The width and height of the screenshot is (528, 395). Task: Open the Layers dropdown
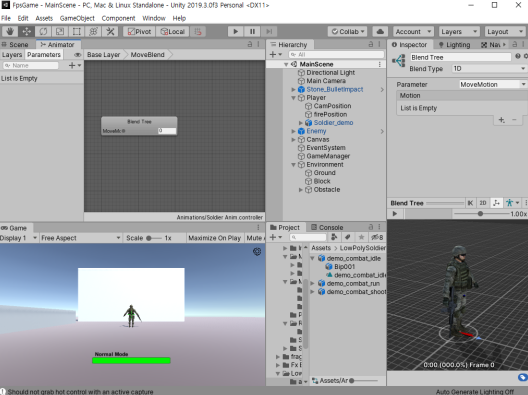[x=459, y=32]
